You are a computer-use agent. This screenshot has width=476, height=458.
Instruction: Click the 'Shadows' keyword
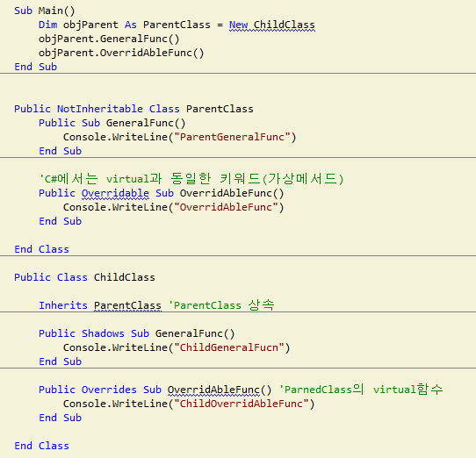tap(103, 333)
